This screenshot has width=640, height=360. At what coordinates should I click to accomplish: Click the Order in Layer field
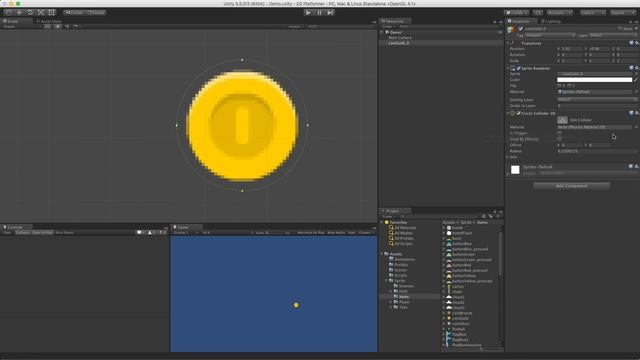[x=597, y=106]
